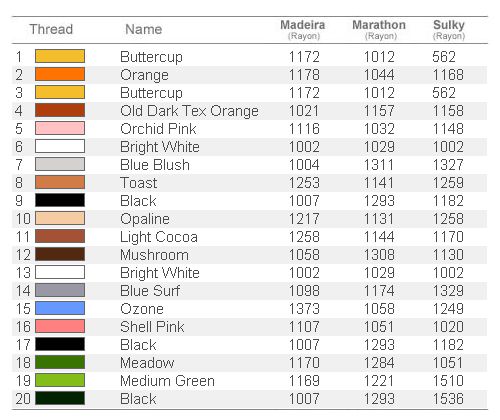Click Madeira number 1373 for Ozone
This screenshot has width=500, height=420.
point(304,309)
